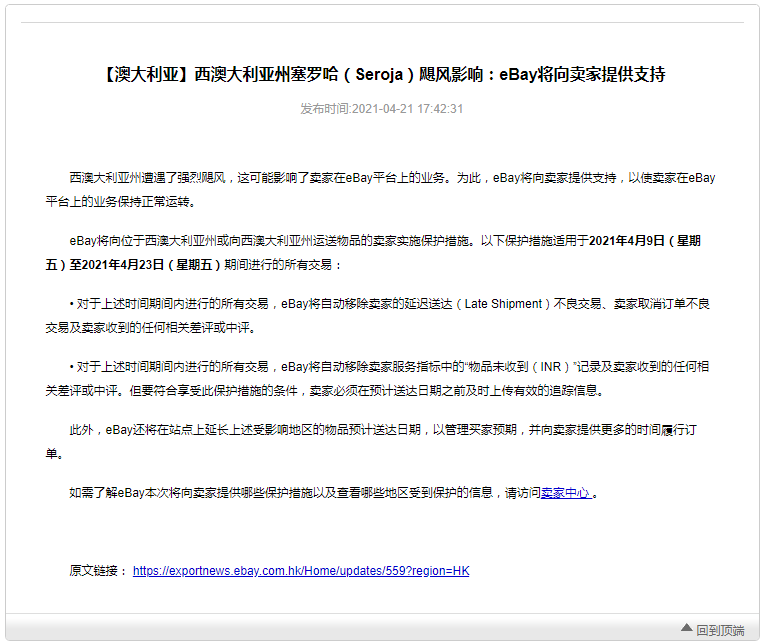Open the exportnews.ebay.com.hk original article URL

(x=301, y=571)
